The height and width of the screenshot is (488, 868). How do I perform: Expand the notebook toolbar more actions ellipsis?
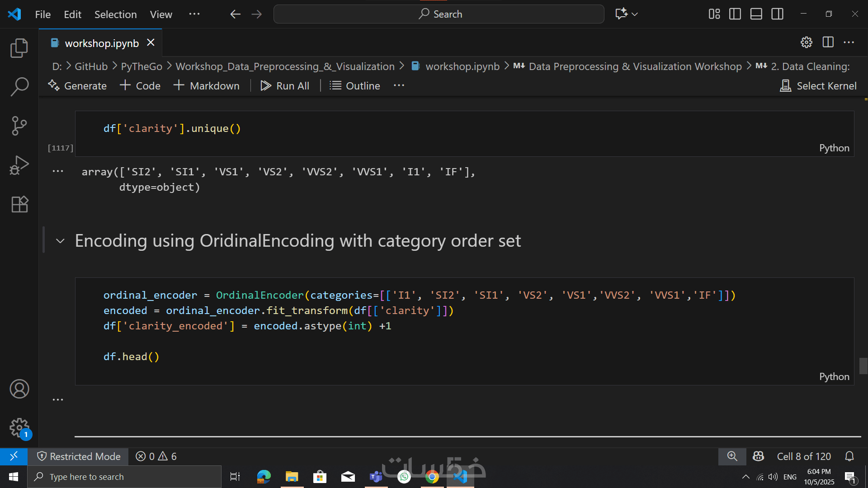[x=399, y=85]
